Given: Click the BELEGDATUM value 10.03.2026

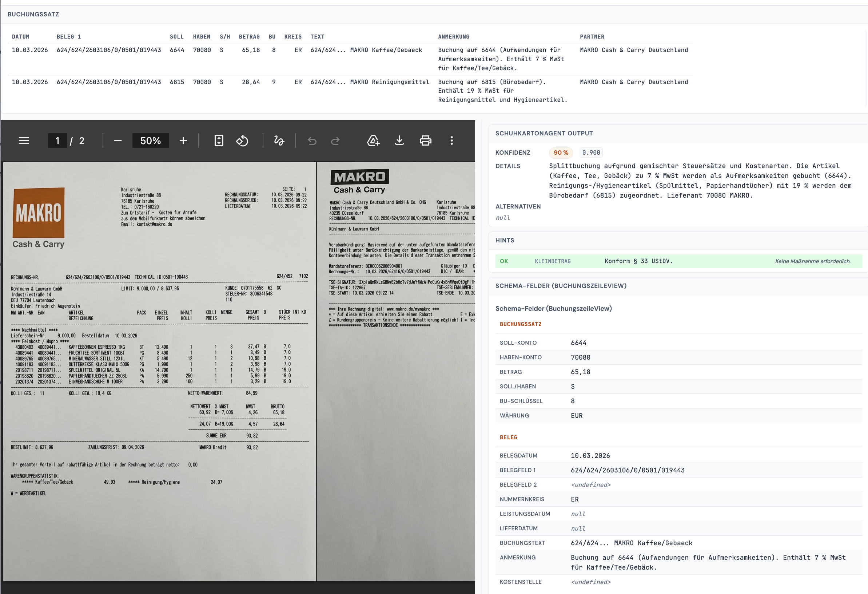Looking at the screenshot, I should 590,455.
